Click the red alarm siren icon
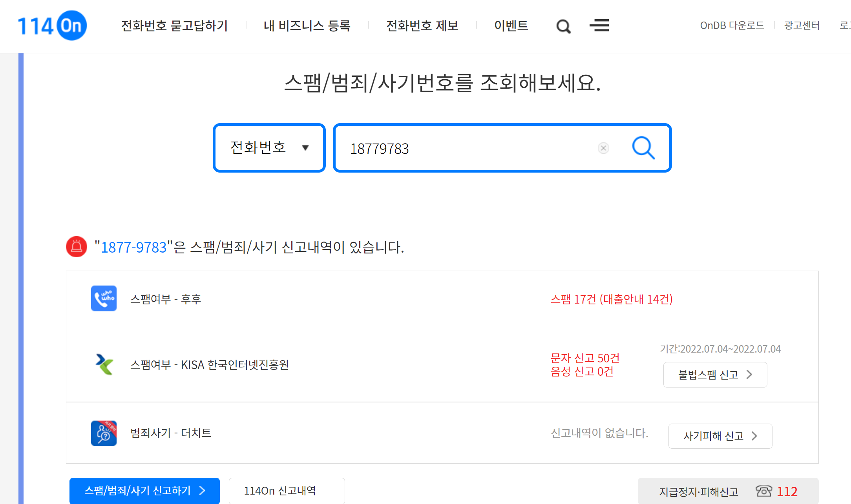 (x=77, y=247)
